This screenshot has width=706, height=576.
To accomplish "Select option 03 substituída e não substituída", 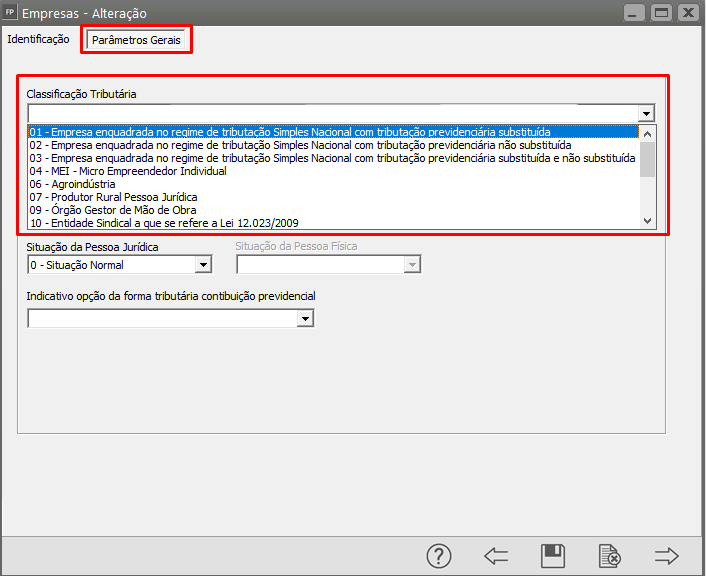I will pyautogui.click(x=333, y=158).
